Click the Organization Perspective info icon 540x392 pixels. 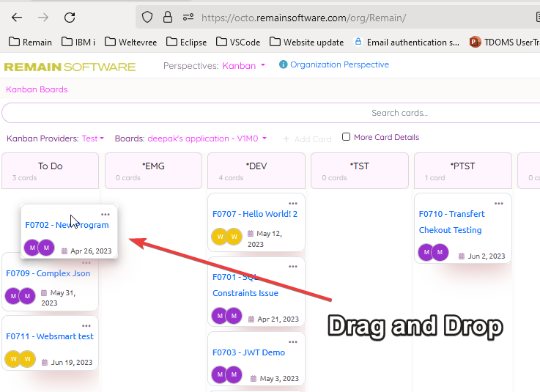(x=284, y=65)
